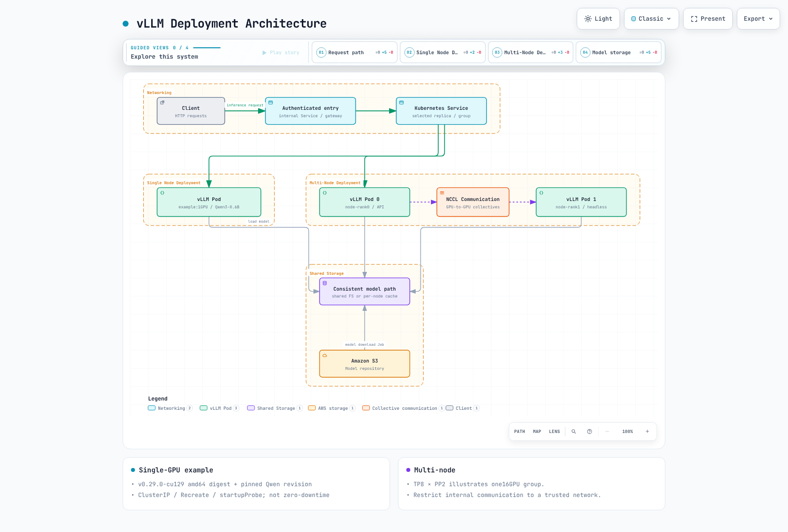Toggle Shared Storage legend filter

[275, 408]
